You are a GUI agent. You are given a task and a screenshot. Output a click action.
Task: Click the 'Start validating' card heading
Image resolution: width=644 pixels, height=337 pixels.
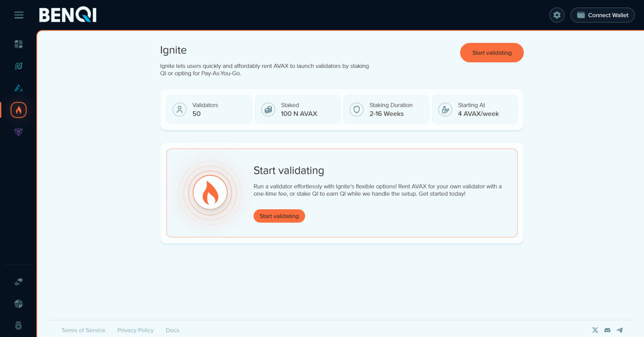[x=289, y=171]
